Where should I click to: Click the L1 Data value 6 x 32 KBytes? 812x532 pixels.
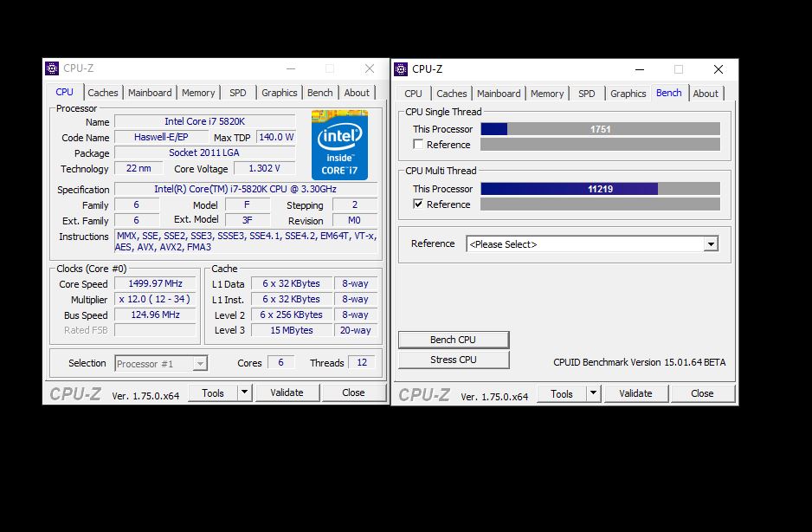pyautogui.click(x=292, y=283)
